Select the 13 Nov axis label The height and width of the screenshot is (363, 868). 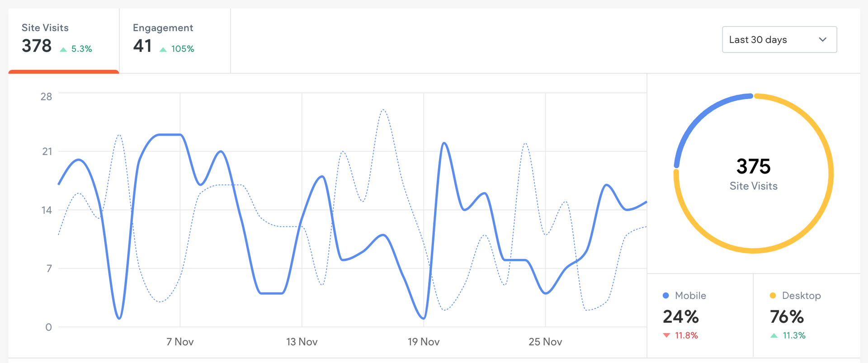click(x=302, y=342)
